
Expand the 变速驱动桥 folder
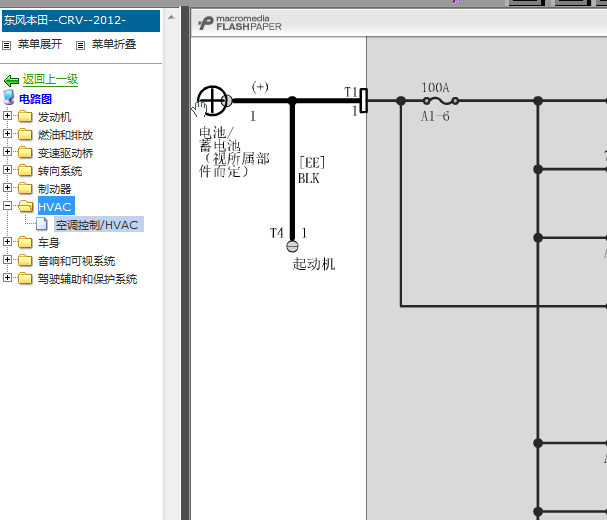[7, 151]
